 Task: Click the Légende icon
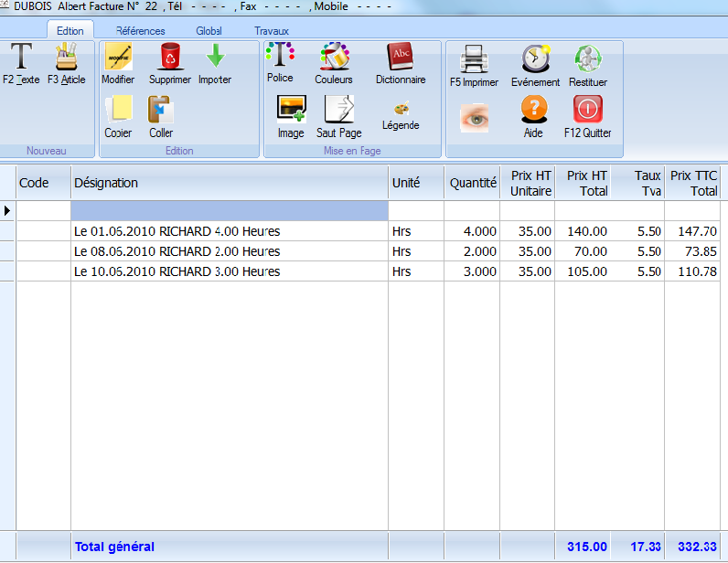pyautogui.click(x=401, y=110)
